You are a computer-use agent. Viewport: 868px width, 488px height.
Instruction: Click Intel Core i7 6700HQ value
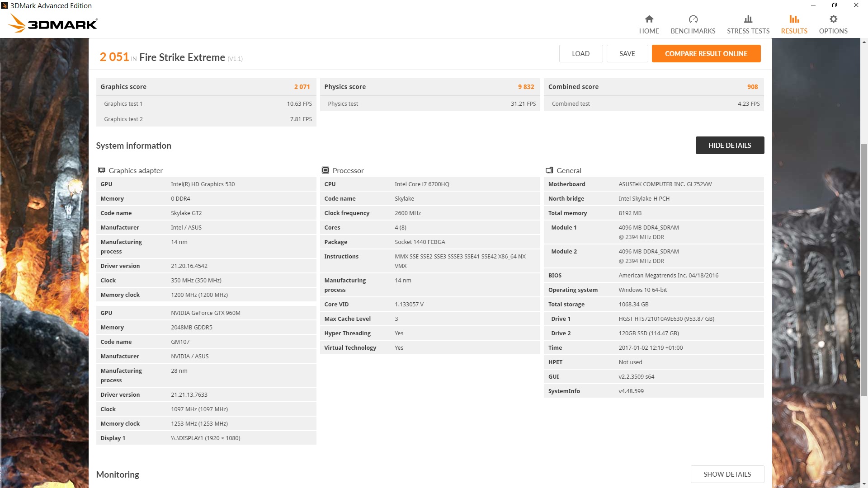tap(422, 184)
